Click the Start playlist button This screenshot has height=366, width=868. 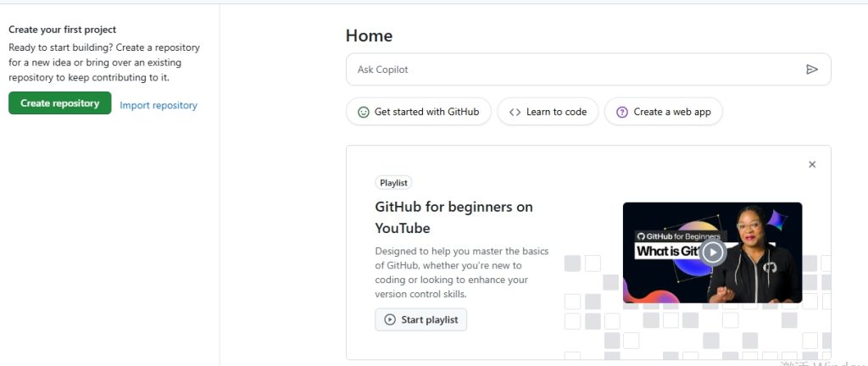click(420, 319)
